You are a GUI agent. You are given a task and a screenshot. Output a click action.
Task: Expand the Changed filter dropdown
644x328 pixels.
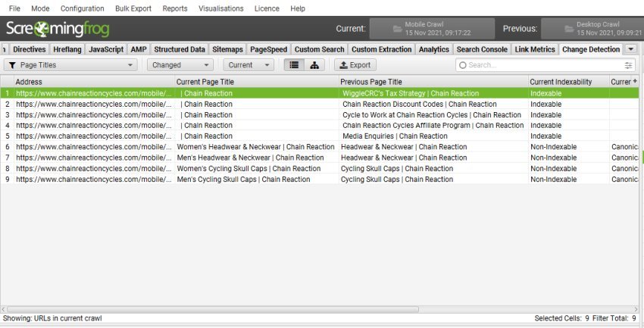[180, 65]
